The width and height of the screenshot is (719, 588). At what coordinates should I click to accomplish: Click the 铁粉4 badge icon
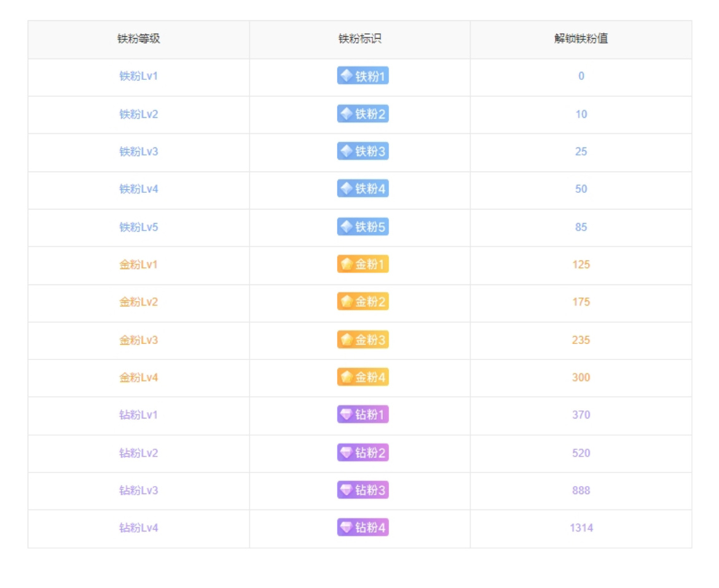click(363, 189)
